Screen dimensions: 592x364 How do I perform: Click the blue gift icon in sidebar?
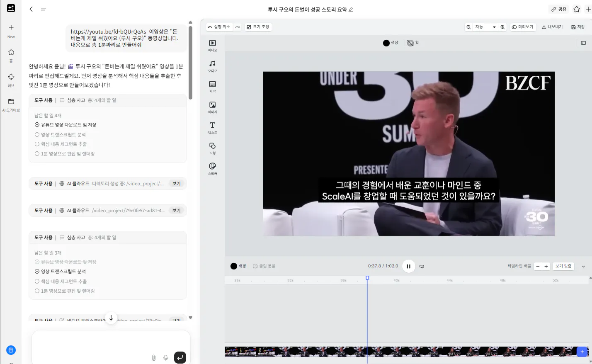tap(11, 350)
